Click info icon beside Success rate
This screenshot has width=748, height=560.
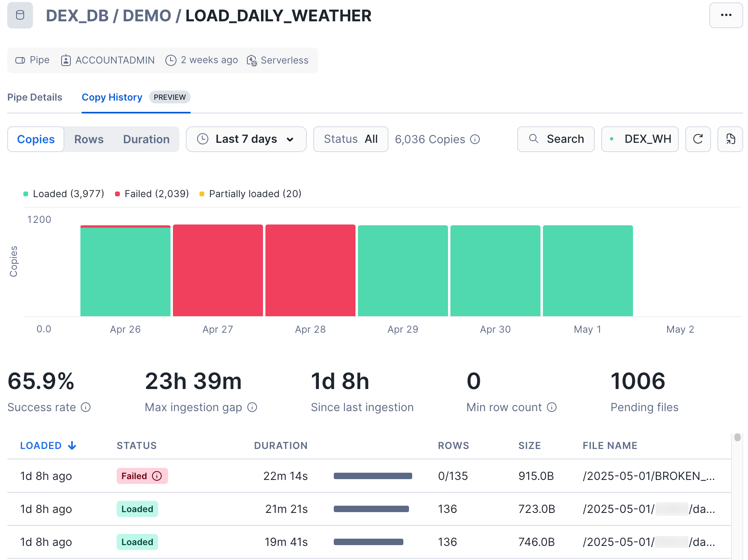86,407
